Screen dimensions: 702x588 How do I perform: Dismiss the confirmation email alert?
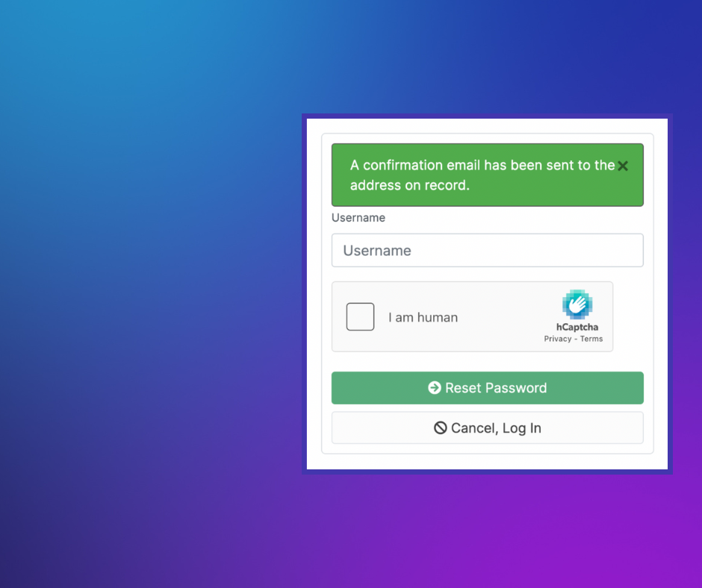(622, 166)
